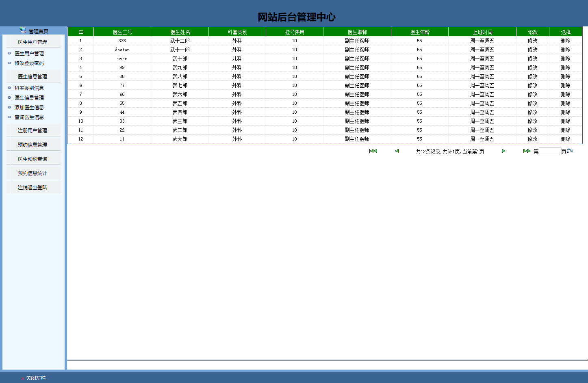Click 删除 for doctor 武九郎

tap(566, 67)
